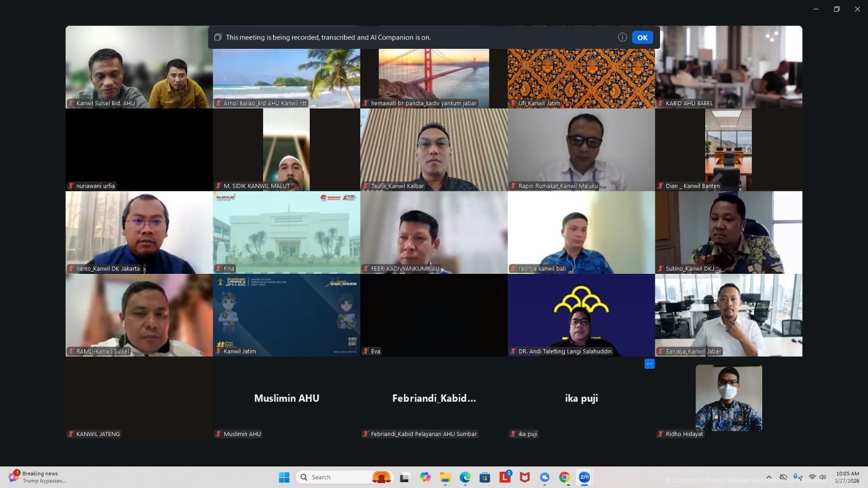
Task: Expand hidden icons in the system tray
Action: pos(769,477)
